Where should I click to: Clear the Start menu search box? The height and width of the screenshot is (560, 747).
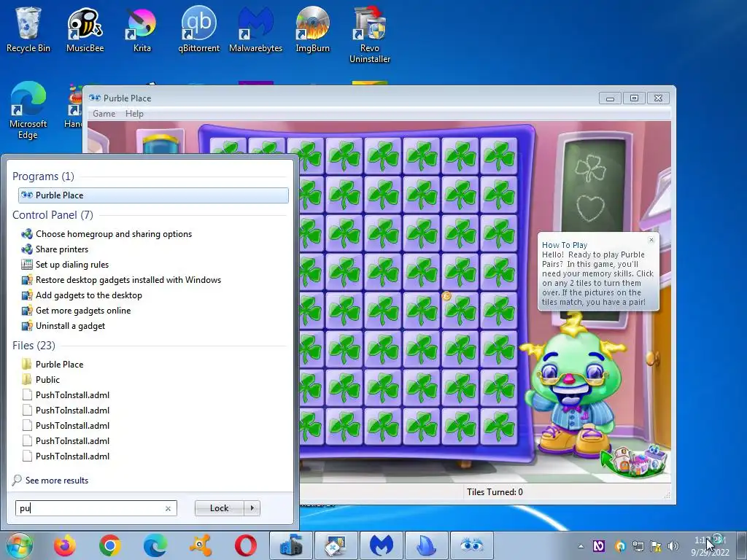tap(168, 508)
